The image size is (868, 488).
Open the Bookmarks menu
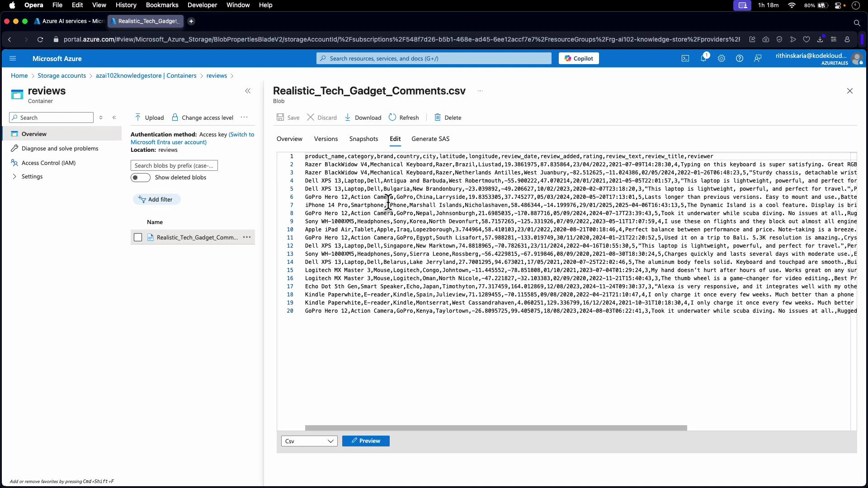162,5
